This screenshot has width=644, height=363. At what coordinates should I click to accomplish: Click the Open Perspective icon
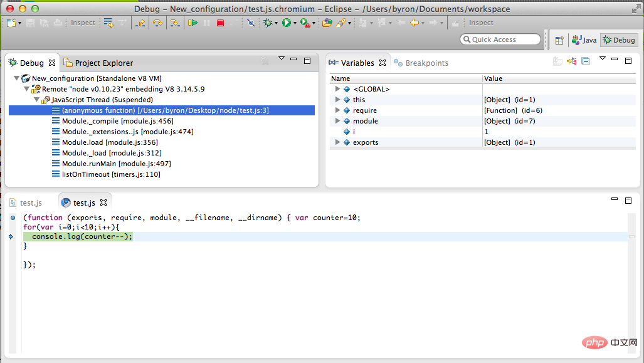tap(559, 40)
